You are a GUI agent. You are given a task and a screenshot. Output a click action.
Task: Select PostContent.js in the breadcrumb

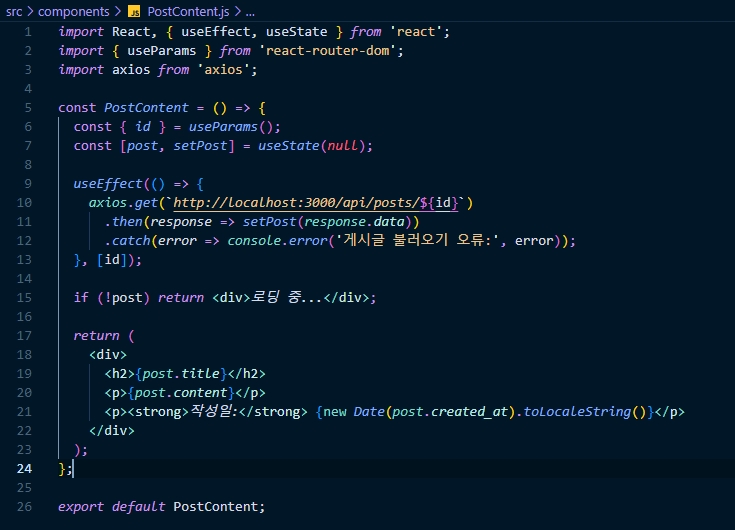pyautogui.click(x=188, y=12)
